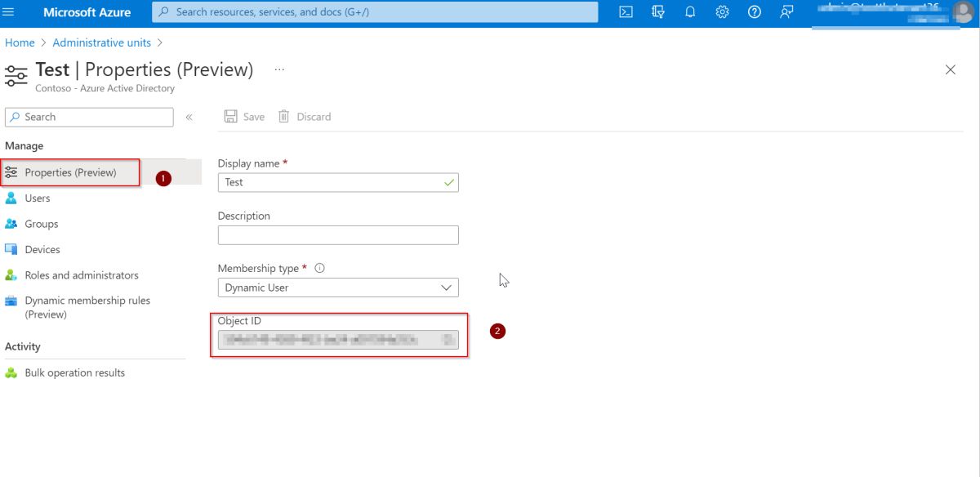Focus the sidebar Search field
This screenshot has width=980, height=477.
89,117
